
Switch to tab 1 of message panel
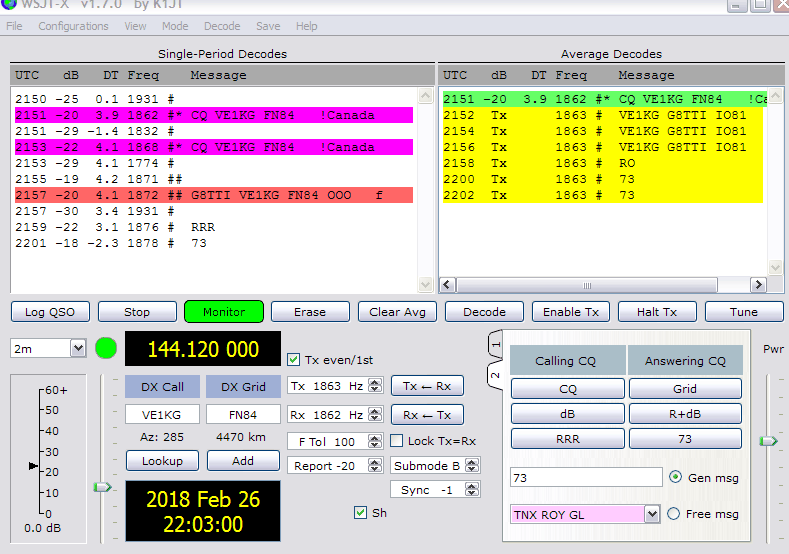tap(496, 345)
